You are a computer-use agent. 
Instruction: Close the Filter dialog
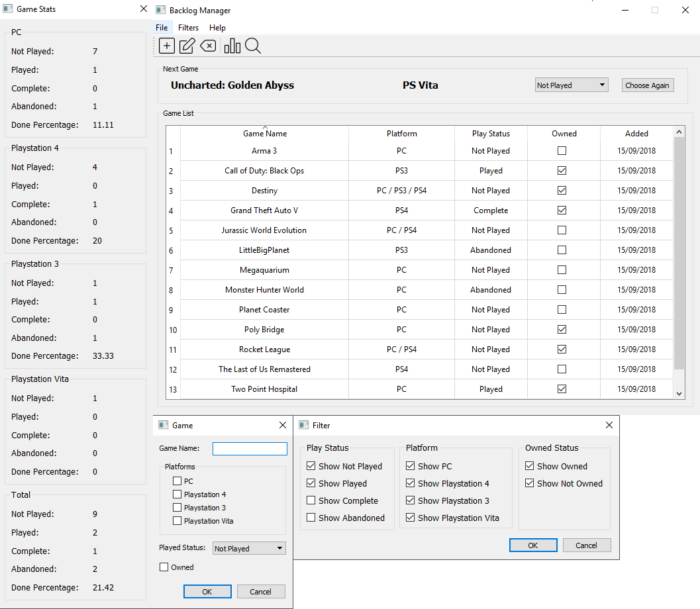coord(609,425)
